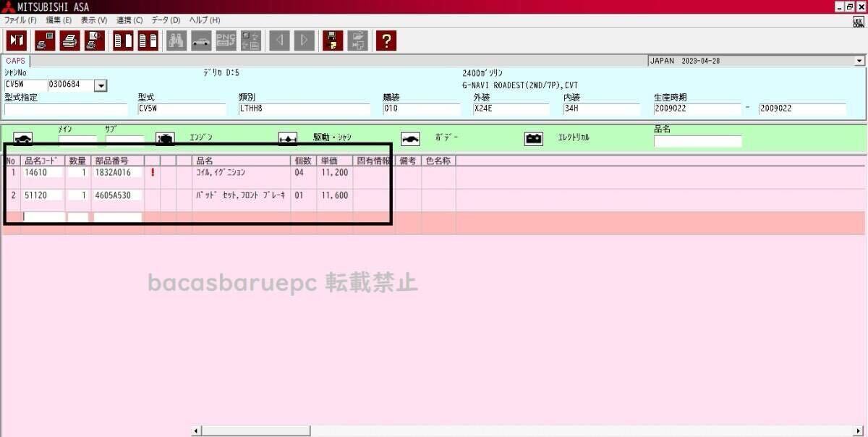Click the red exclamation mark on row 1
868x437 pixels.
click(x=152, y=173)
